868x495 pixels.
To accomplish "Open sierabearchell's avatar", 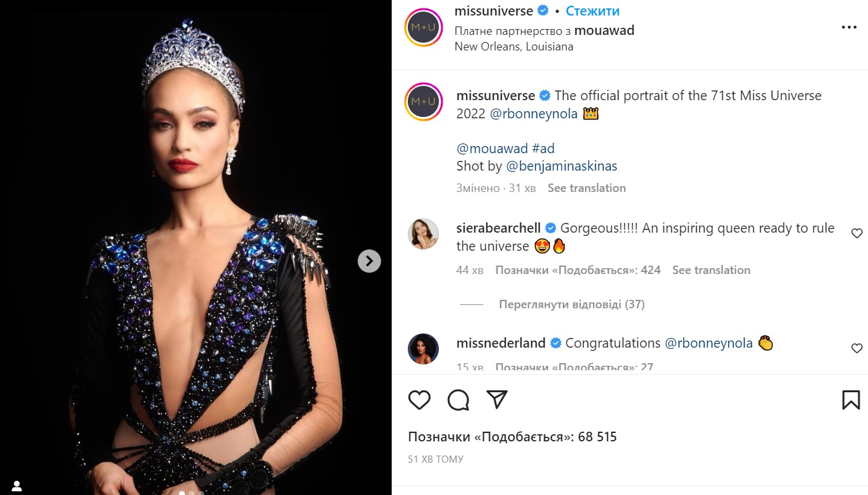I will (423, 234).
